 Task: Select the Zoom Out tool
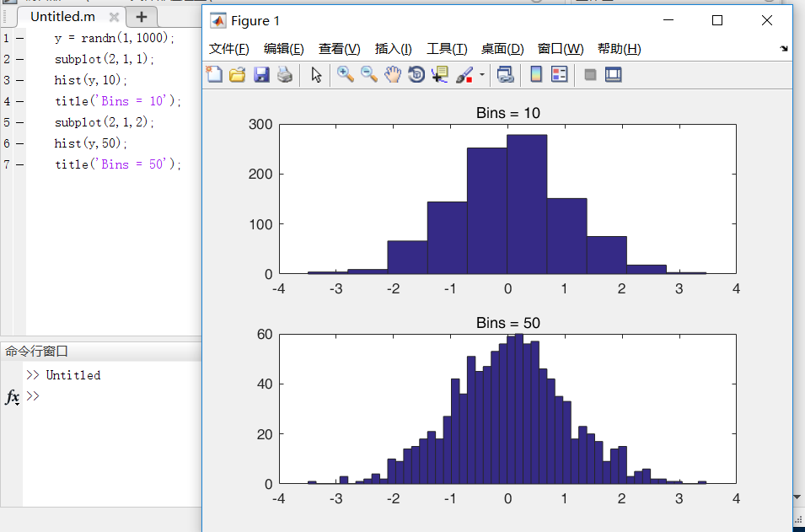click(369, 74)
